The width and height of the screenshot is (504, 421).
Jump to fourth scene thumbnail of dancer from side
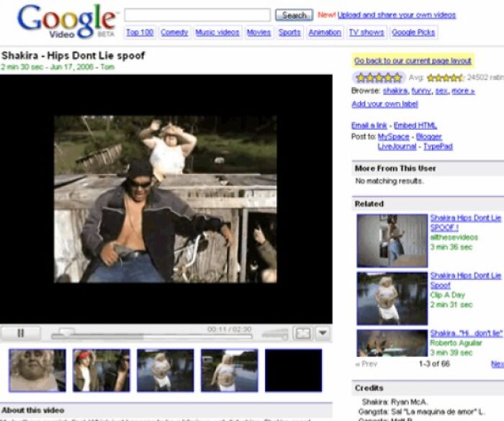click(229, 370)
